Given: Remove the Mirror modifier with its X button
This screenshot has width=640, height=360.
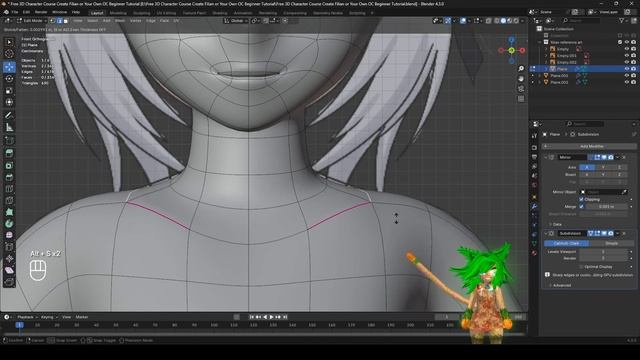Looking at the screenshot, I should click(x=624, y=157).
